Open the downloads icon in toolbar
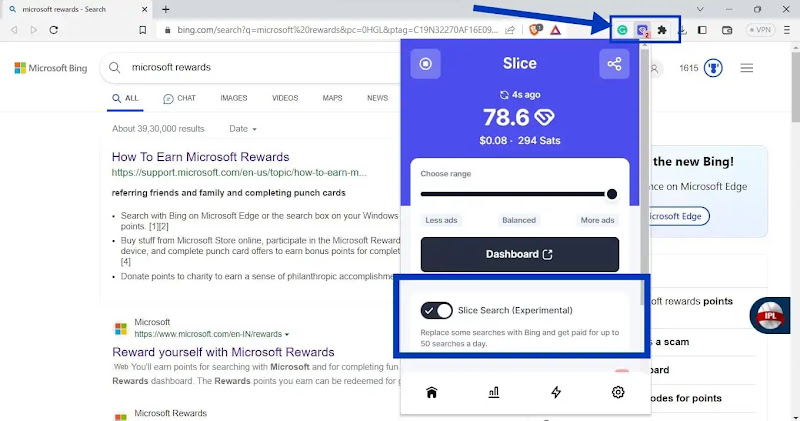The height and width of the screenshot is (421, 800). [x=683, y=30]
